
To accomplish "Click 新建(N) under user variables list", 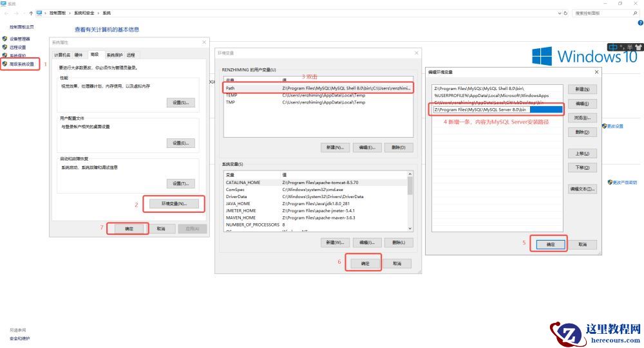I will [335, 147].
